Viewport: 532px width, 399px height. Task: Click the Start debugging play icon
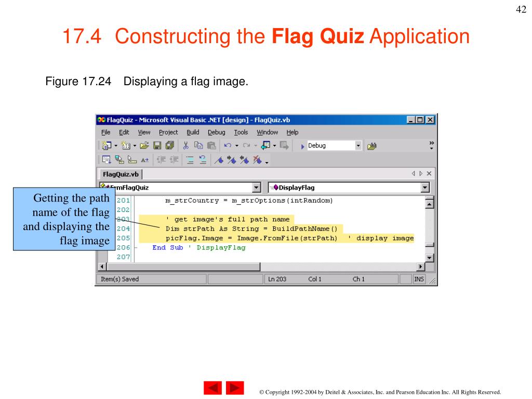(302, 146)
